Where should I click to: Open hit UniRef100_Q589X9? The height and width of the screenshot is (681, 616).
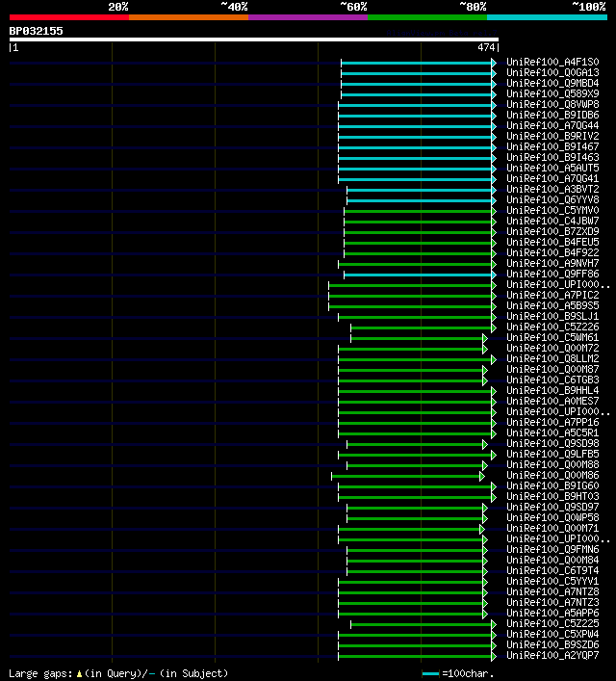pyautogui.click(x=552, y=93)
